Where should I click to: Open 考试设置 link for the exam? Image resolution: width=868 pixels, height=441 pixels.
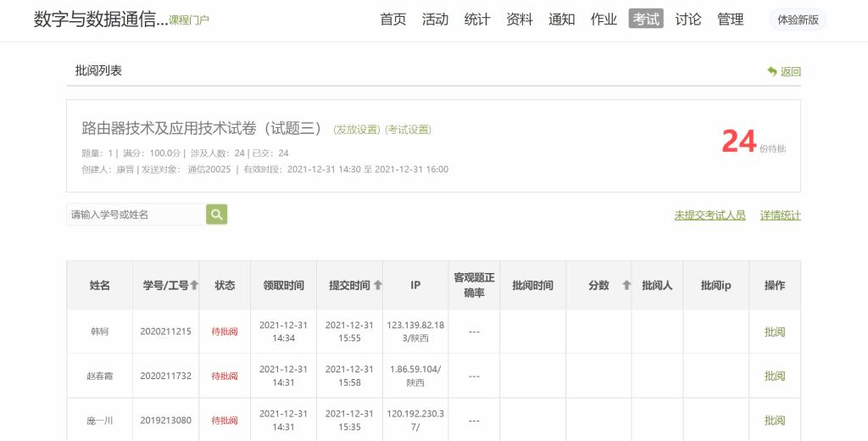[409, 130]
